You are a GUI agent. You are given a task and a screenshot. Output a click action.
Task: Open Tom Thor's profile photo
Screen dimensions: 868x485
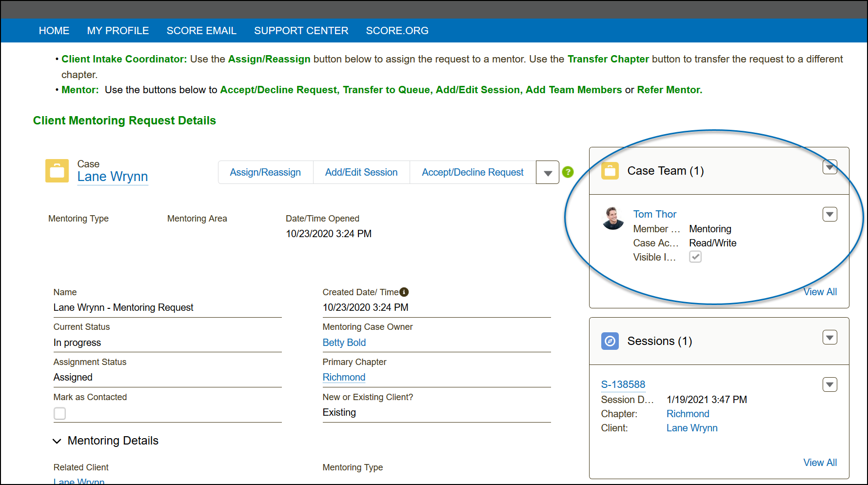pos(613,218)
